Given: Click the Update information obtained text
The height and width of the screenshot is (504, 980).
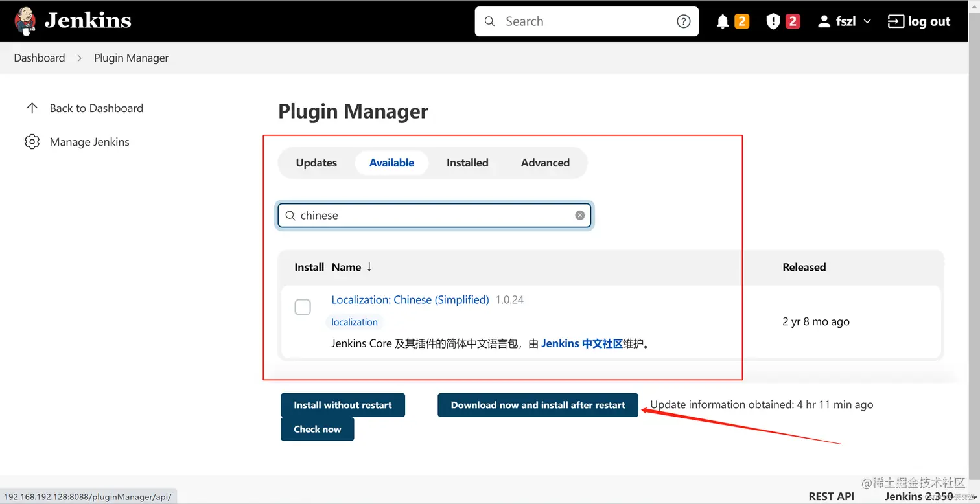Looking at the screenshot, I should click(x=762, y=405).
